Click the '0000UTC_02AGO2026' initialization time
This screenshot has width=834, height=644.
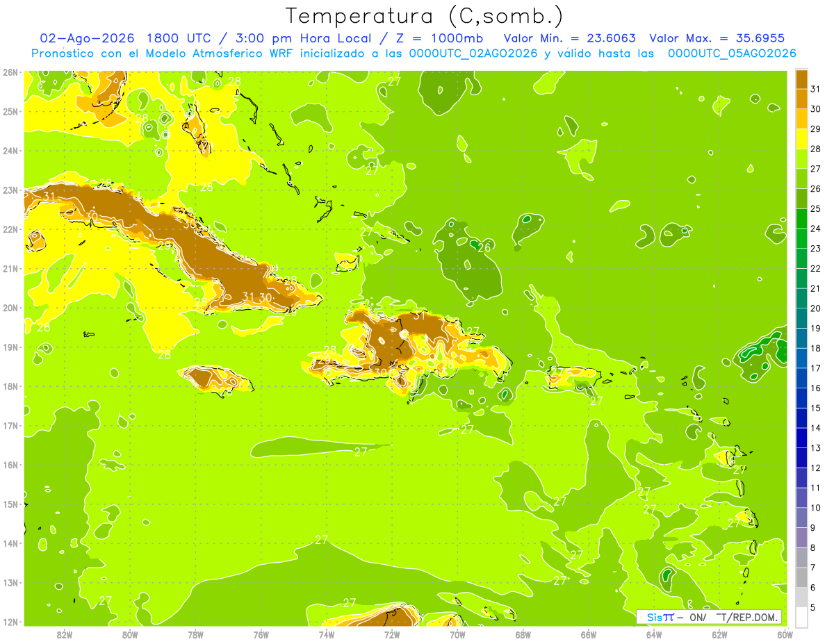click(473, 53)
